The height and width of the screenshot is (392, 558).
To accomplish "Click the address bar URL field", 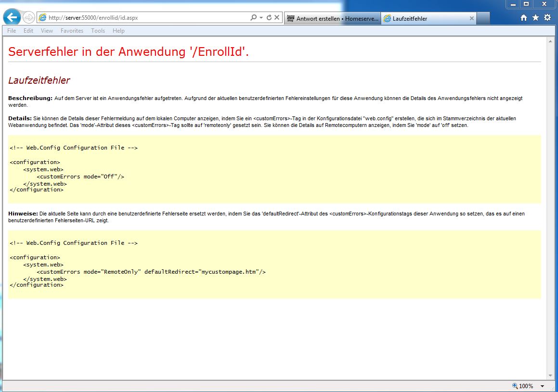I will pos(144,18).
